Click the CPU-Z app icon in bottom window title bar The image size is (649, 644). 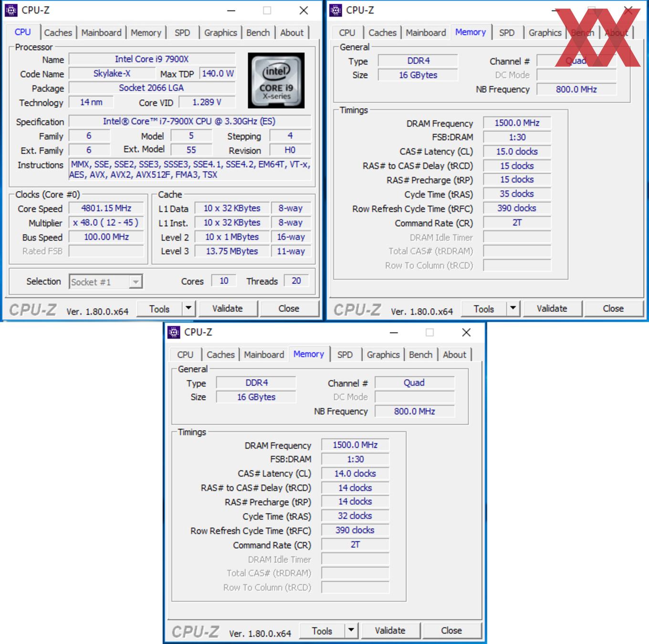pos(174,332)
